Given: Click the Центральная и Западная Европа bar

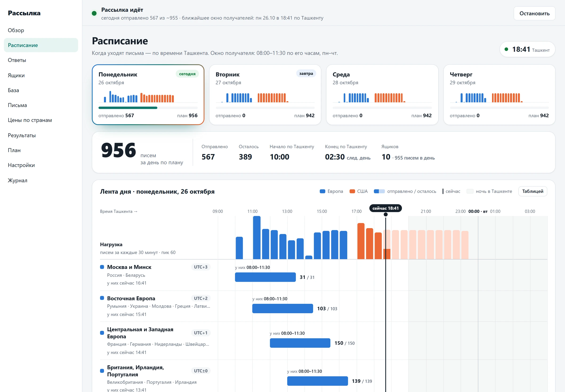Looking at the screenshot, I should coord(300,343).
